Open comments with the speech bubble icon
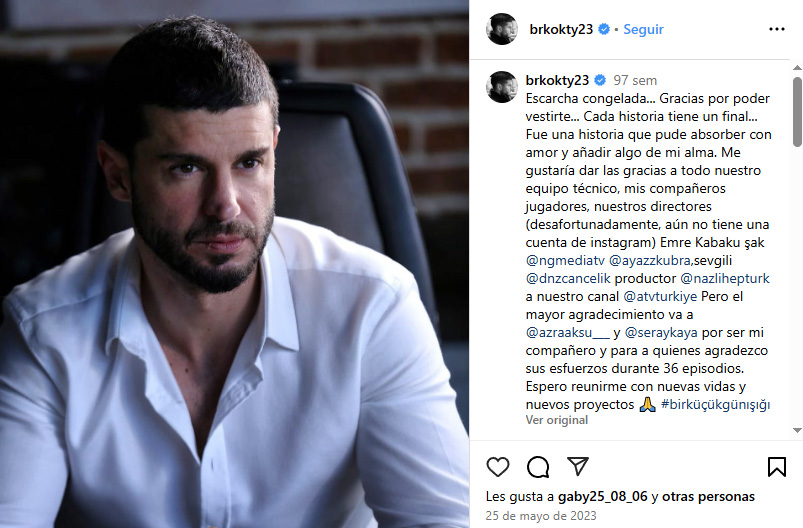Viewport: 803px width, 528px height. pyautogui.click(x=538, y=467)
